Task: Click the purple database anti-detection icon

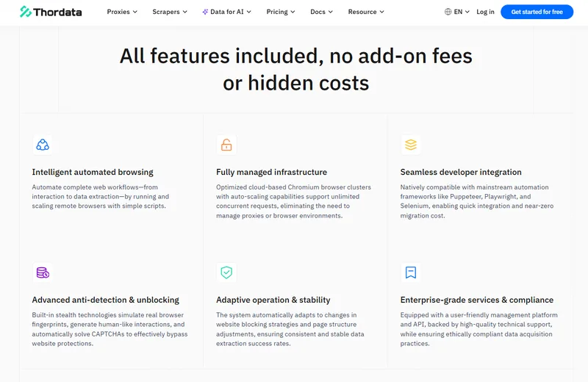Action: [43, 273]
